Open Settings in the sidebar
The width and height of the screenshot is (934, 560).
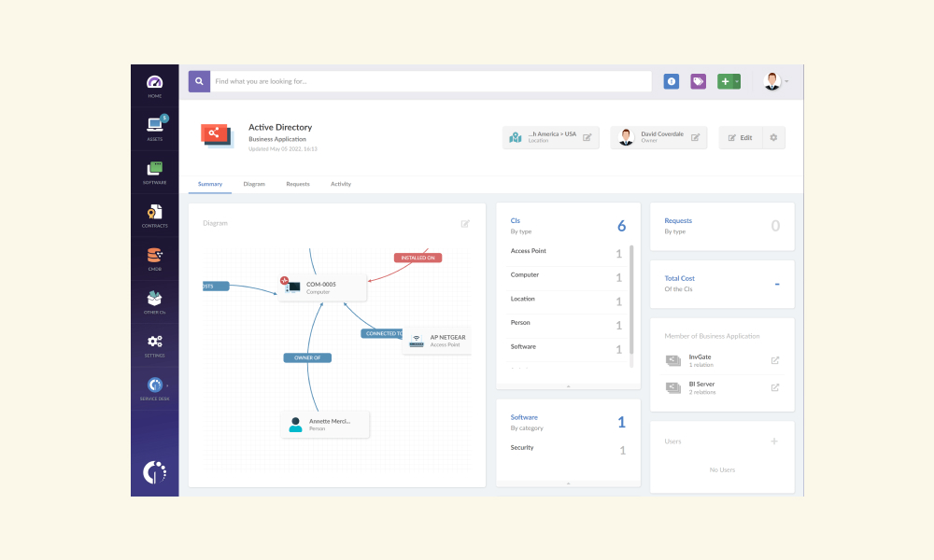pos(154,345)
